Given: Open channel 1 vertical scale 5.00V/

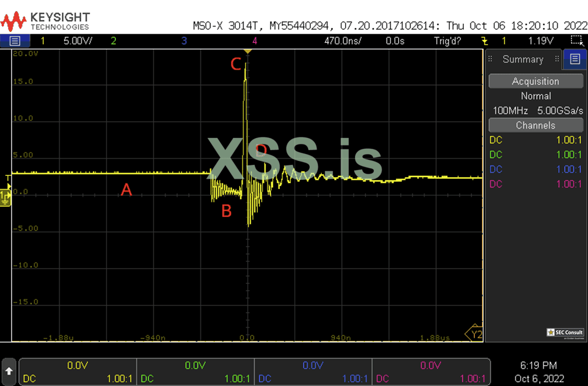Looking at the screenshot, I should (78, 41).
